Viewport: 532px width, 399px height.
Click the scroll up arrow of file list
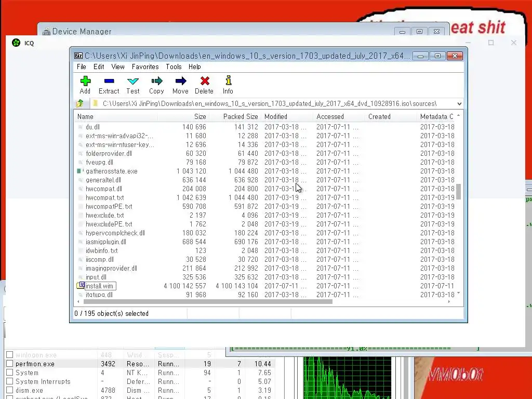pos(458,116)
